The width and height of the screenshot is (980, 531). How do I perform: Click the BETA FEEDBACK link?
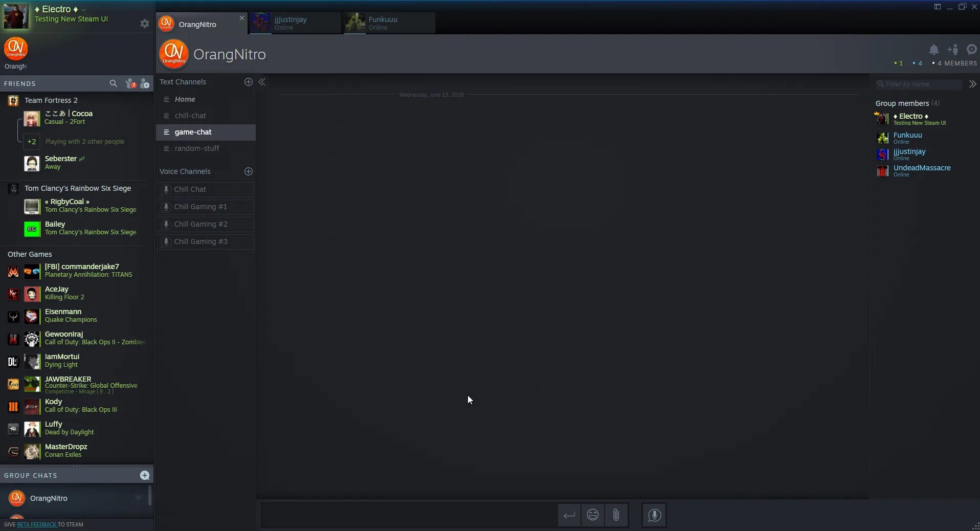[x=37, y=524]
